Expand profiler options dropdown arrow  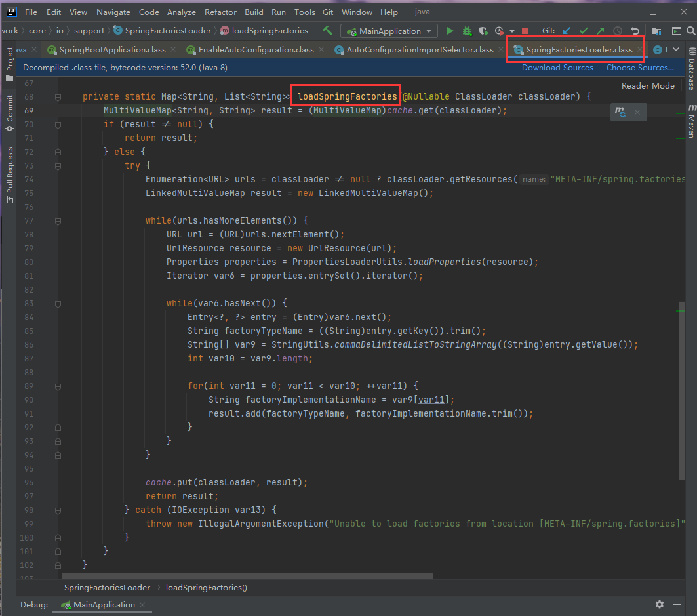(511, 31)
